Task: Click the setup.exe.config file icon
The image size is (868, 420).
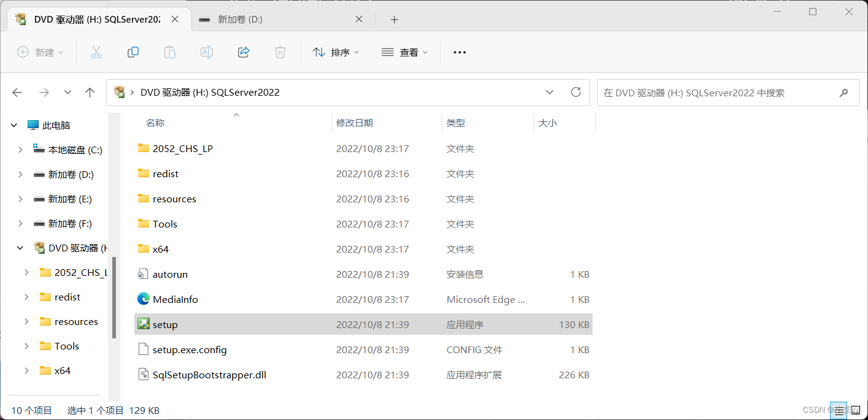Action: click(x=144, y=349)
